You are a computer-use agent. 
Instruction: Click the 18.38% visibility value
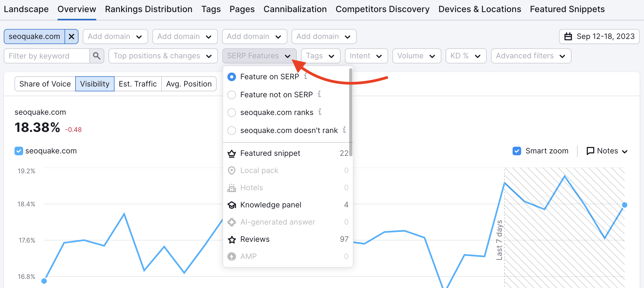[x=37, y=127]
